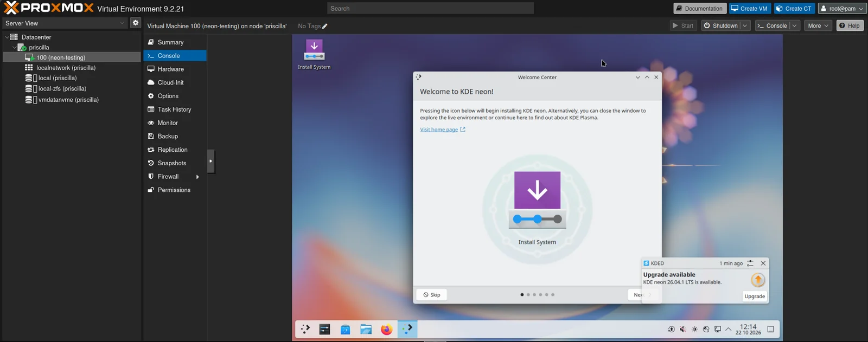
Task: Click the Console button in top toolbar
Action: pos(773,26)
